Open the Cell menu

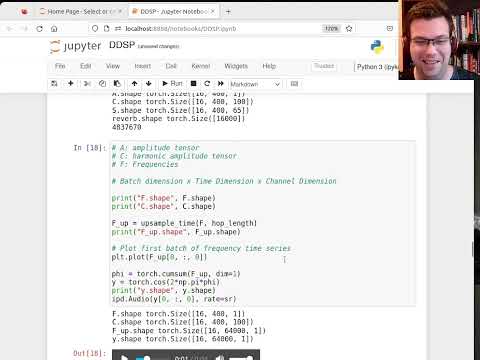(x=171, y=66)
